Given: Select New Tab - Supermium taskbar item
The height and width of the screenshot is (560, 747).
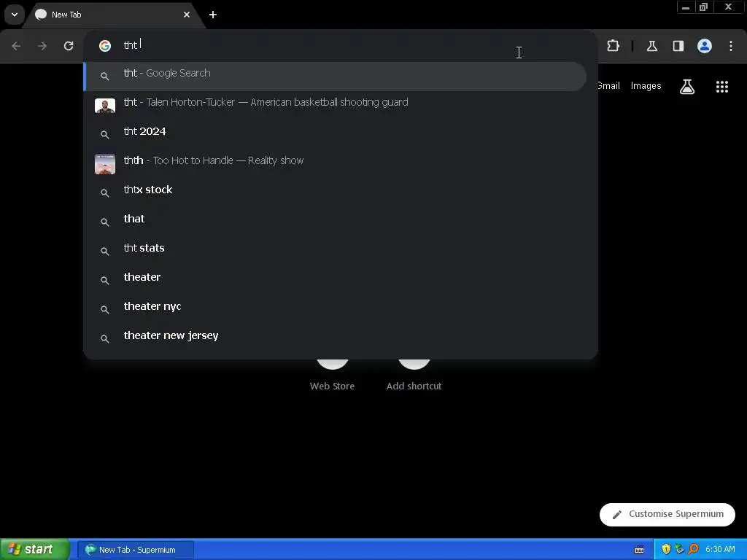Looking at the screenshot, I should point(136,550).
